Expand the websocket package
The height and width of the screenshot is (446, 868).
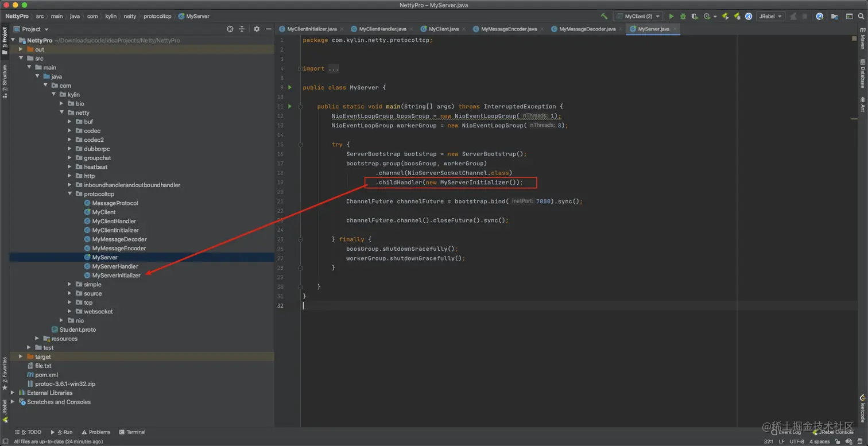70,311
